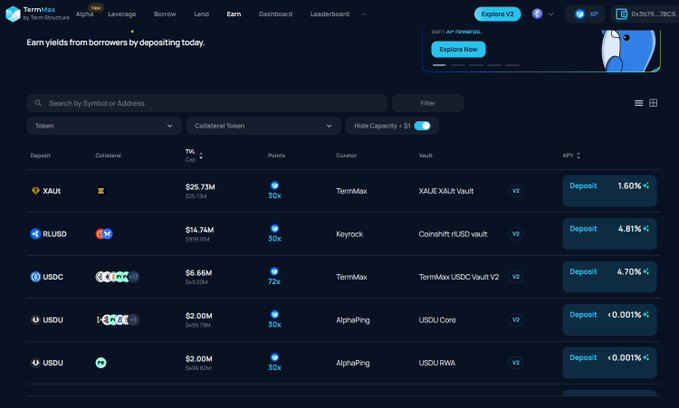Click the Explore Now banner button
Image resolution: width=679 pixels, height=408 pixels.
[458, 49]
